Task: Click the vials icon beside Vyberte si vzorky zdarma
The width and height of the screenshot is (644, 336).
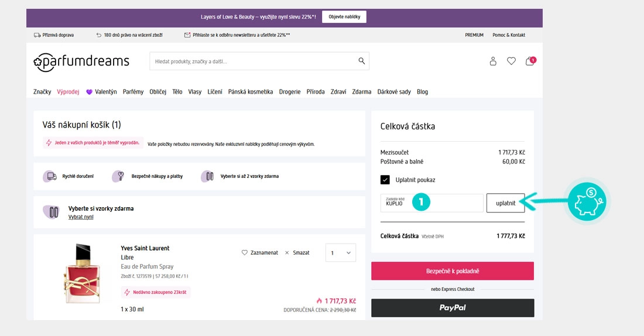Action: click(52, 212)
